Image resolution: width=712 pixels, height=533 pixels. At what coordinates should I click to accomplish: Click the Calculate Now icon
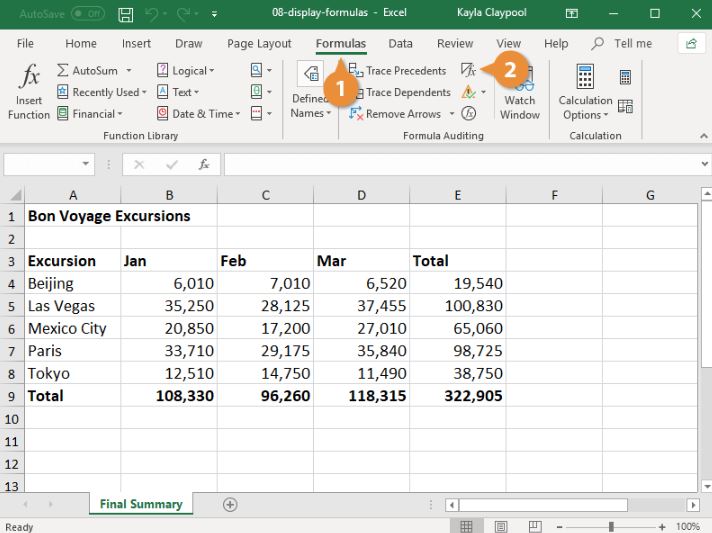pyautogui.click(x=625, y=77)
